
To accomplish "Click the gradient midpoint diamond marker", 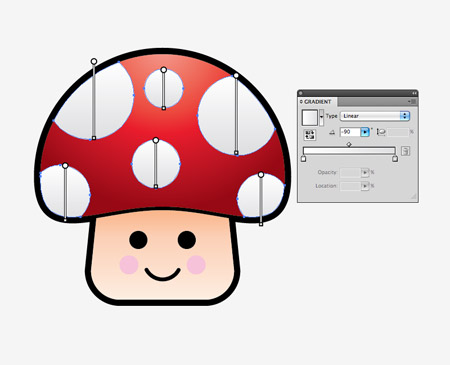I will coord(349,144).
